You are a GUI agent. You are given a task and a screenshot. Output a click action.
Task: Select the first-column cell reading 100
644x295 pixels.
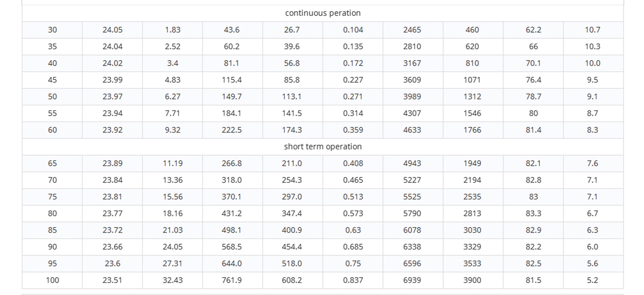[52, 280]
